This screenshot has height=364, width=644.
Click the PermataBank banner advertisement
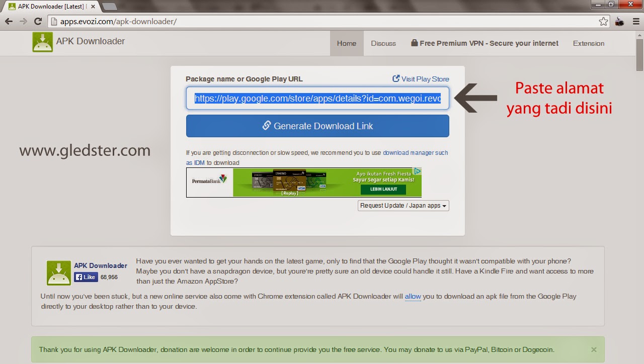pyautogui.click(x=304, y=182)
